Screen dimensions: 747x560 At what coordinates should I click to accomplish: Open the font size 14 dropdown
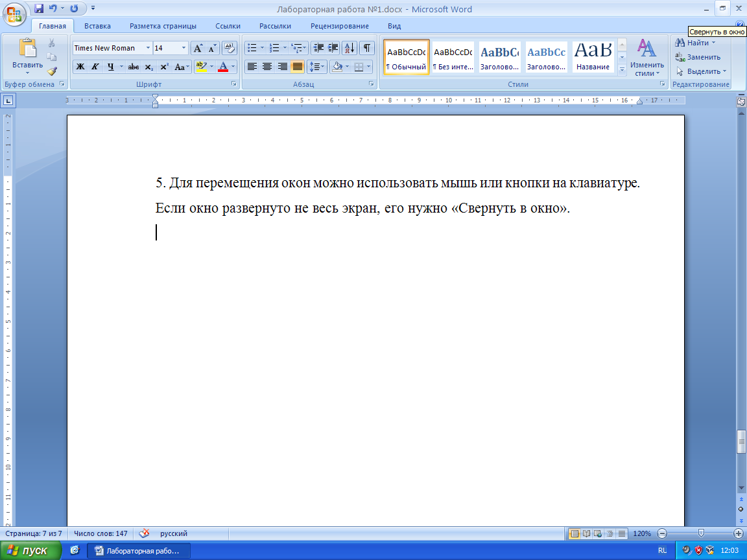click(184, 48)
